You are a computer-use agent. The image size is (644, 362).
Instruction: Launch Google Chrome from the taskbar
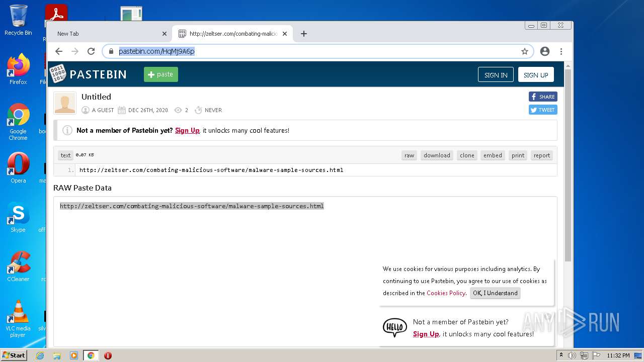pos(91,355)
